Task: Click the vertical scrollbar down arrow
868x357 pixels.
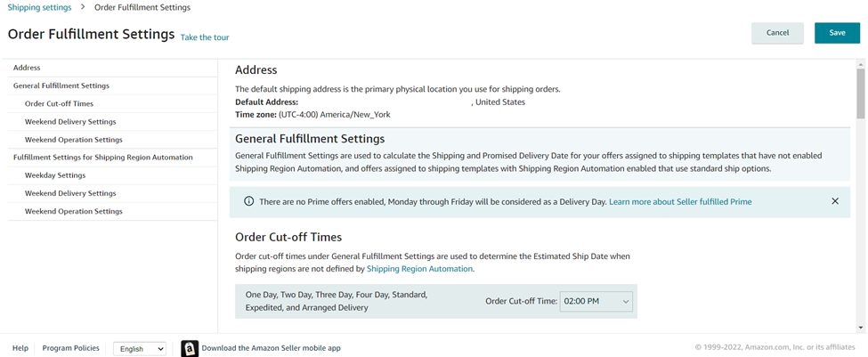Action: pyautogui.click(x=861, y=329)
